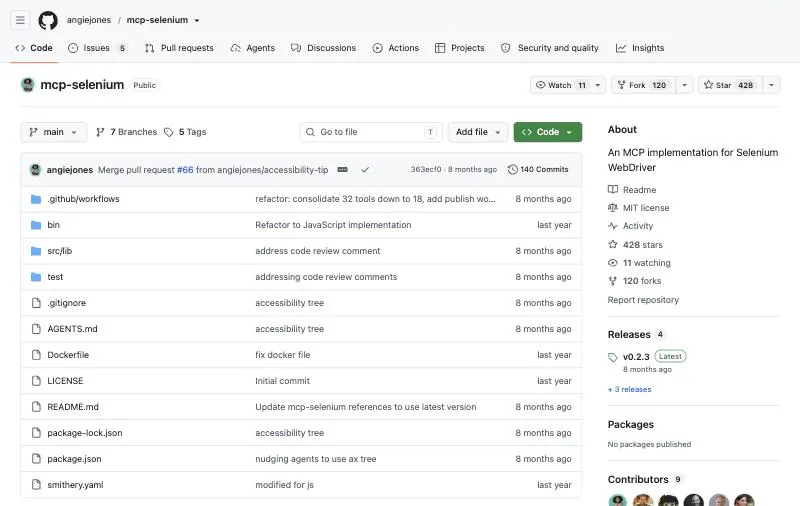The width and height of the screenshot is (800, 506).
Task: Open the Packages heading link
Action: tap(631, 424)
